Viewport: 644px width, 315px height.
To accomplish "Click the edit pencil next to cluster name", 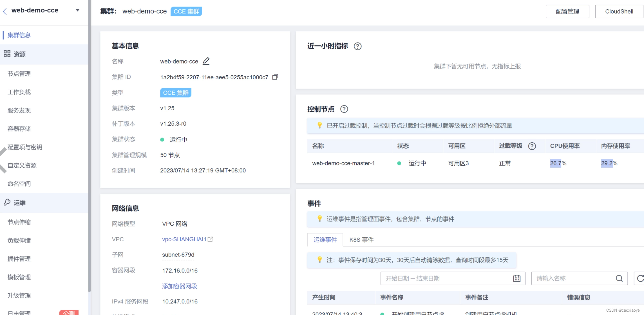I will [206, 61].
